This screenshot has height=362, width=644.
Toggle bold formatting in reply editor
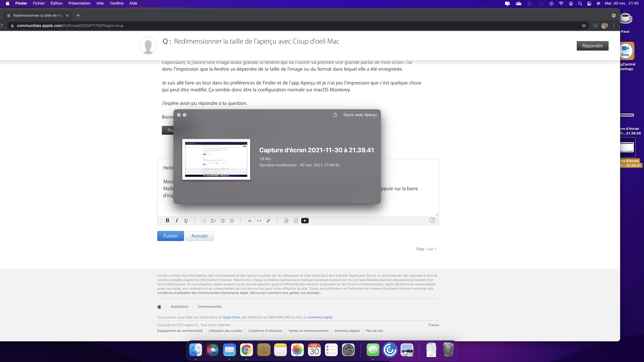click(167, 220)
